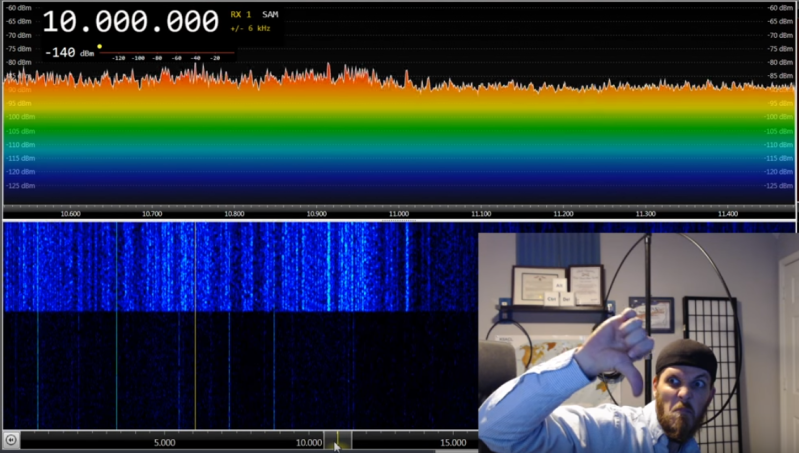Tune to 11.000 on the frequency axis
This screenshot has height=453, width=799.
pos(398,213)
